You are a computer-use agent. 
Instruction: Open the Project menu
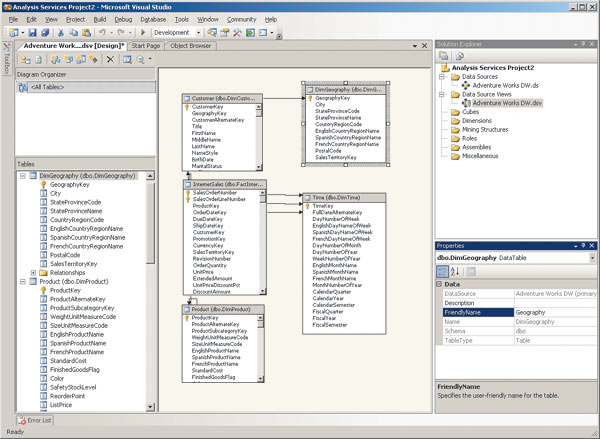click(x=75, y=20)
